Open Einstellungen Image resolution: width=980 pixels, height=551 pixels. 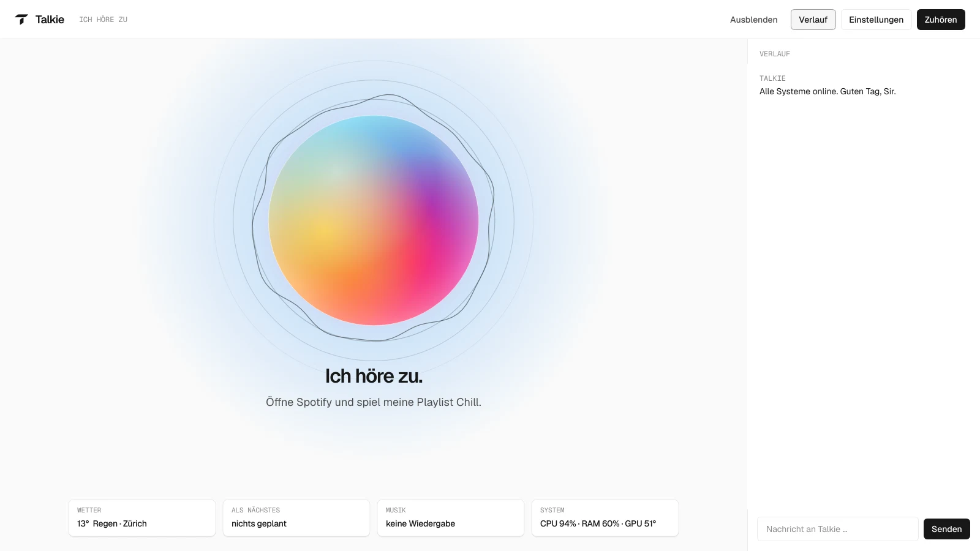876,20
